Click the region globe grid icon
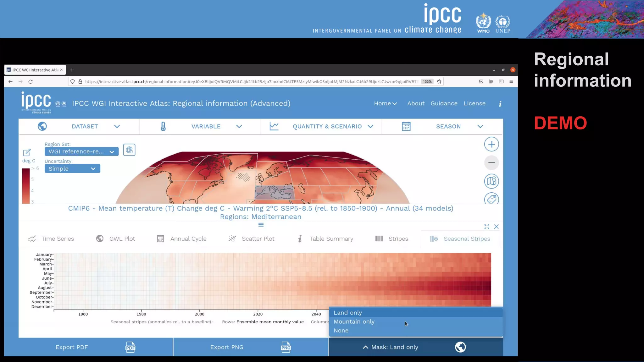This screenshot has width=644, height=362. tap(129, 150)
